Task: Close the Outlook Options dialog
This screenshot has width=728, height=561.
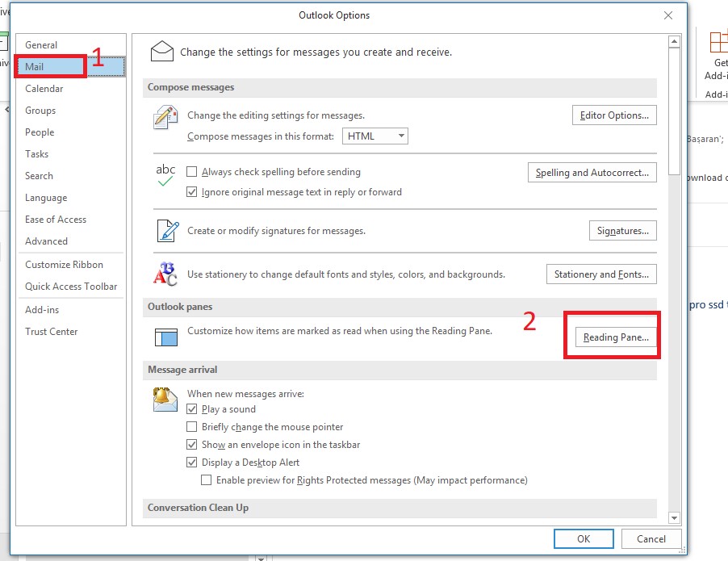Action: pyautogui.click(x=668, y=15)
